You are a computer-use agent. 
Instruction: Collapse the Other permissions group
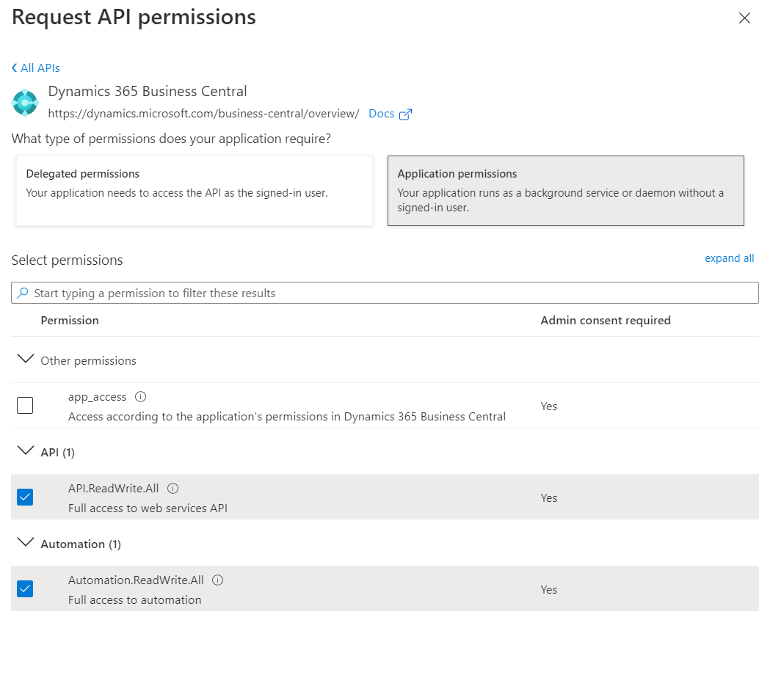[x=26, y=360]
